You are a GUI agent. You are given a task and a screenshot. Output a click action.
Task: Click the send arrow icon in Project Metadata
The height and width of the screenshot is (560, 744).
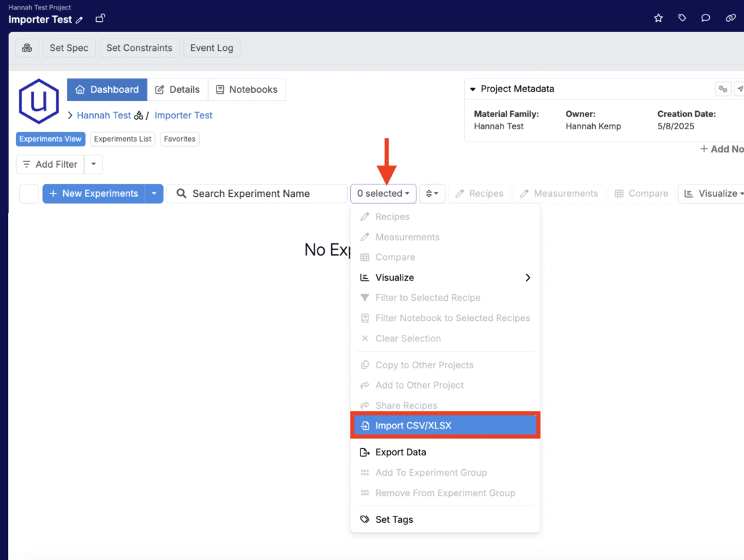click(x=739, y=89)
